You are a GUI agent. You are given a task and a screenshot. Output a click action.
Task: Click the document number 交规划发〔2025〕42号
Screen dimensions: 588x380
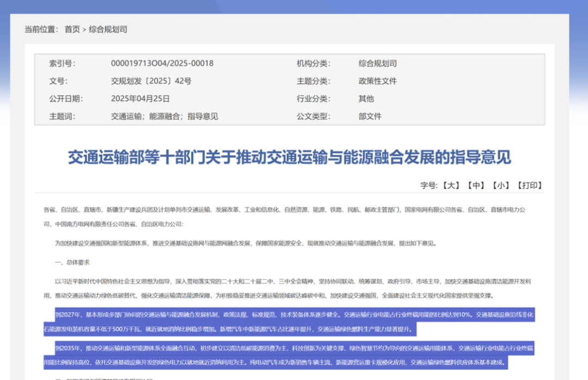(151, 81)
